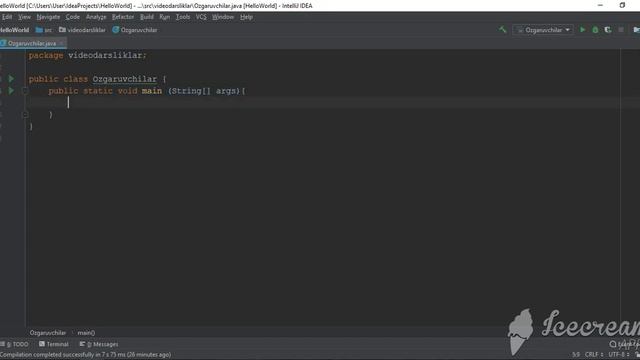The height and width of the screenshot is (360, 640).
Task: Click the videodarsliklar package breadcrumb
Action: point(82,30)
